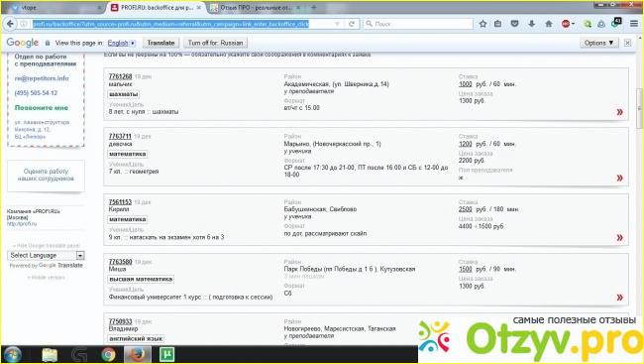Open order 7761268 with the red double arrow
The width and height of the screenshot is (644, 364).
pyautogui.click(x=620, y=112)
